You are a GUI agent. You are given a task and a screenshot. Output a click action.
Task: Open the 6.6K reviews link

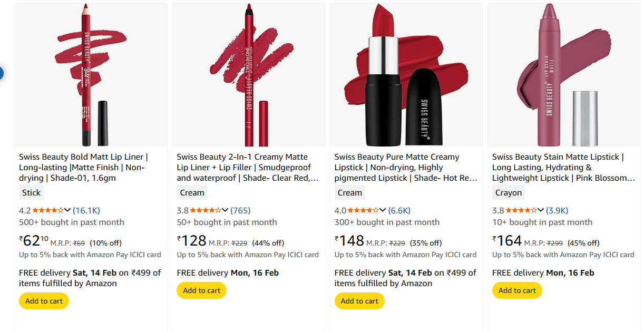pyautogui.click(x=399, y=210)
